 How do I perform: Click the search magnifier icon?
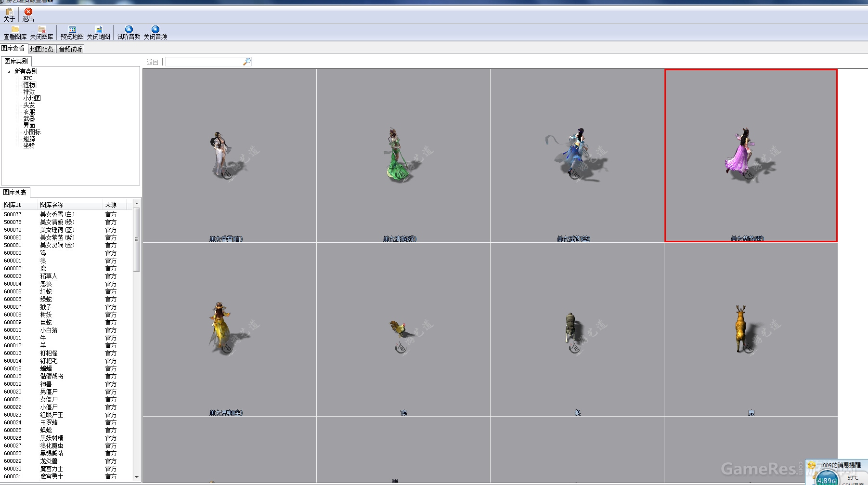click(x=247, y=62)
